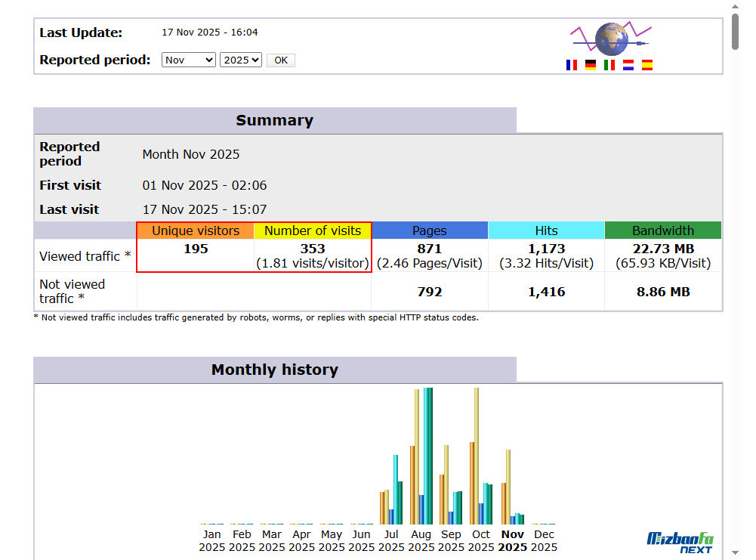Image resolution: width=756 pixels, height=560 pixels.
Task: Click the cyan Hits column header
Action: [546, 230]
